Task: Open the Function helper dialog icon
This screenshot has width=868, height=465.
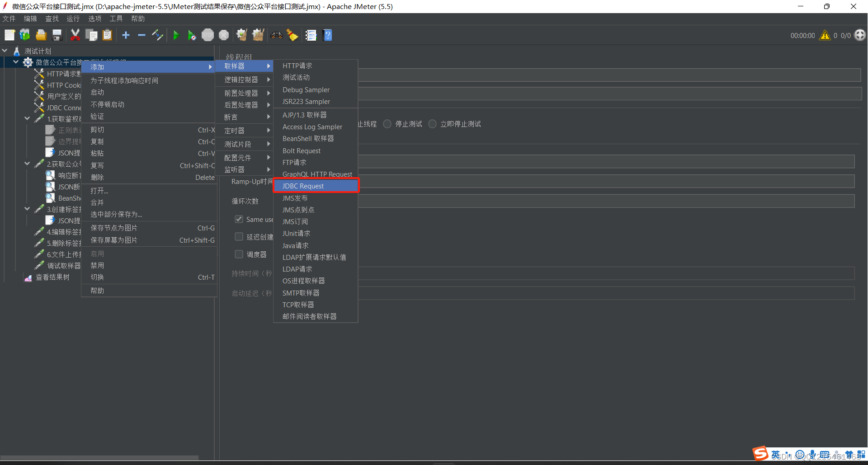Action: point(311,35)
